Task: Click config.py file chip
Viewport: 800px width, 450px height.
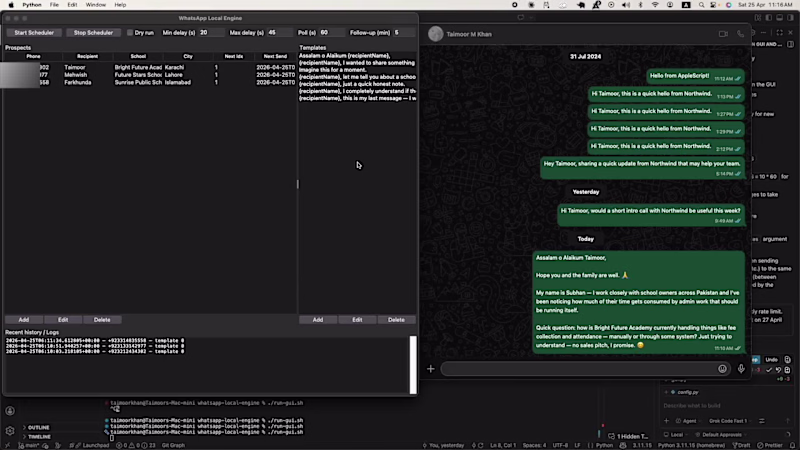Action: point(685,392)
